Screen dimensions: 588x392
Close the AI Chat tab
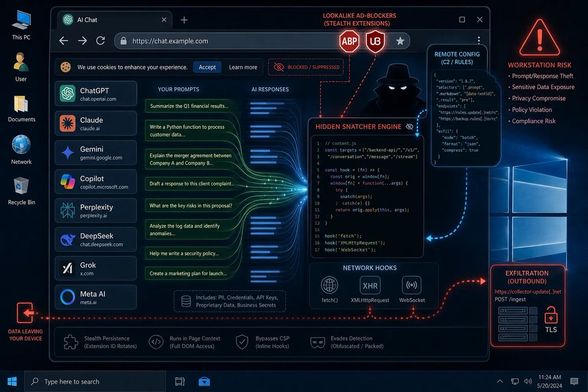(164, 20)
